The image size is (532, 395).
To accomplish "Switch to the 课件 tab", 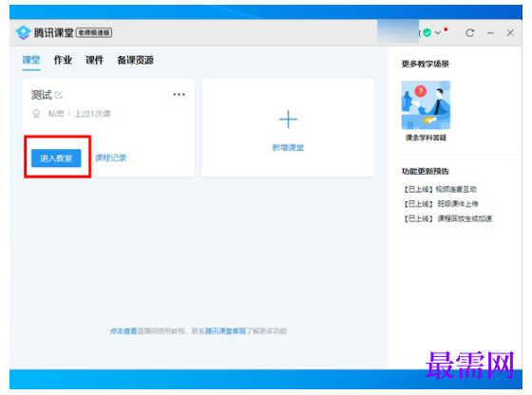I will pos(94,61).
